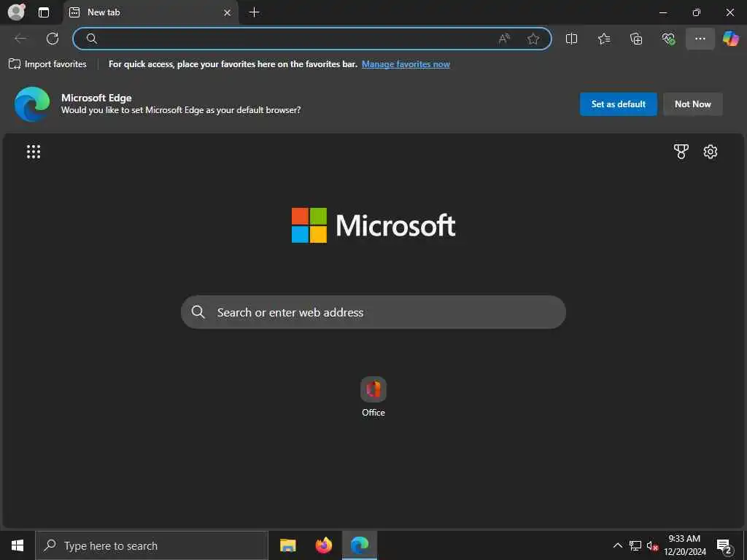Launch Copilot from the toolbar

730,39
